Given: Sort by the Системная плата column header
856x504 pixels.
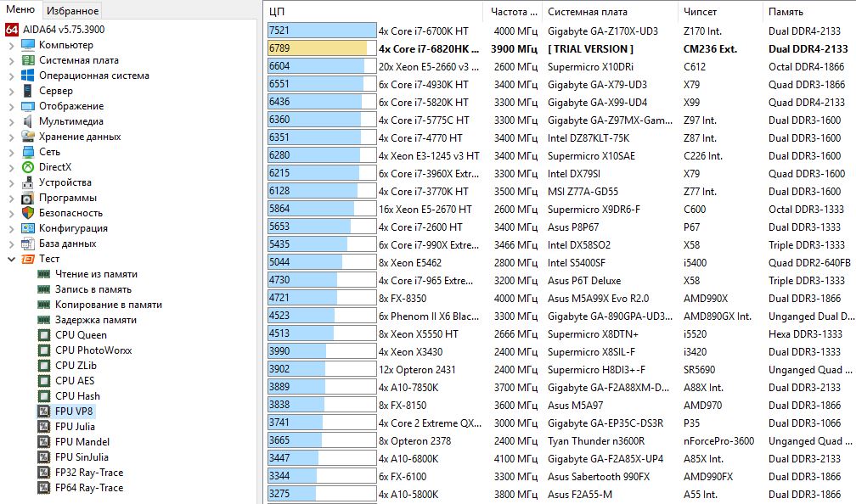Looking at the screenshot, I should click(611, 12).
